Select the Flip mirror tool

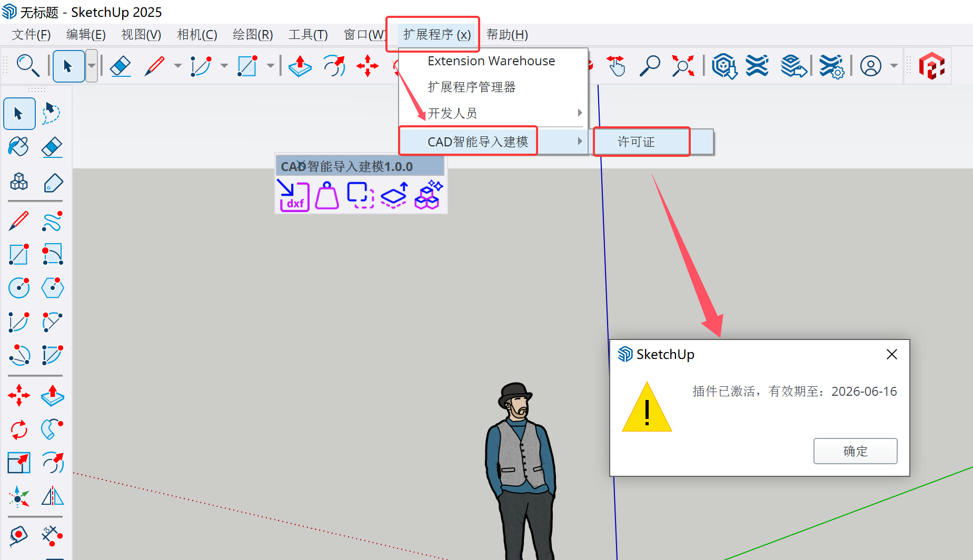point(52,496)
